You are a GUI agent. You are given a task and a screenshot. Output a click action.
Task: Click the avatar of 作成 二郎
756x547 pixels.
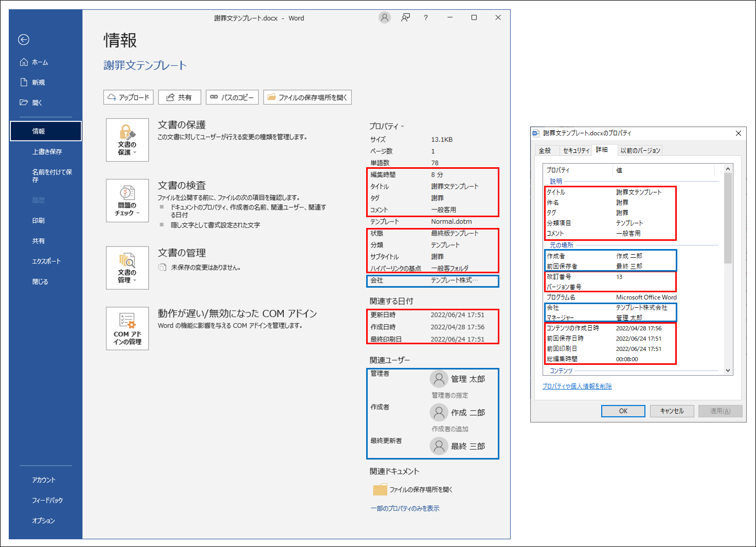point(439,413)
